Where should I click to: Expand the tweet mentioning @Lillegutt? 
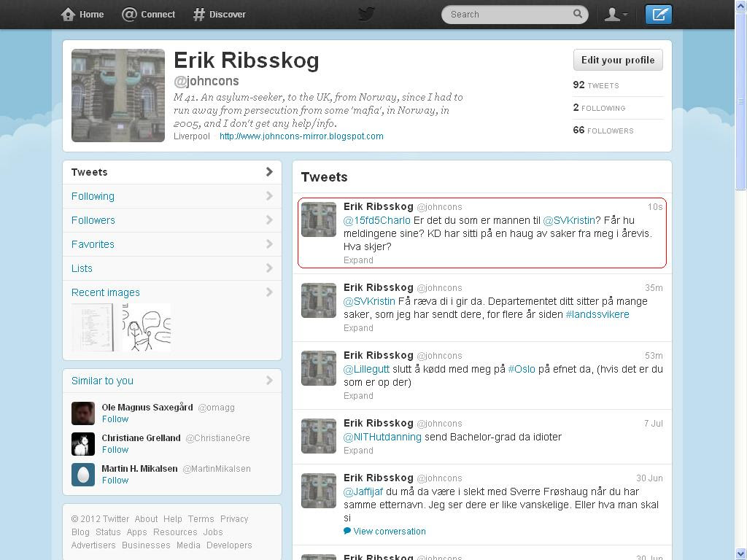tap(358, 396)
